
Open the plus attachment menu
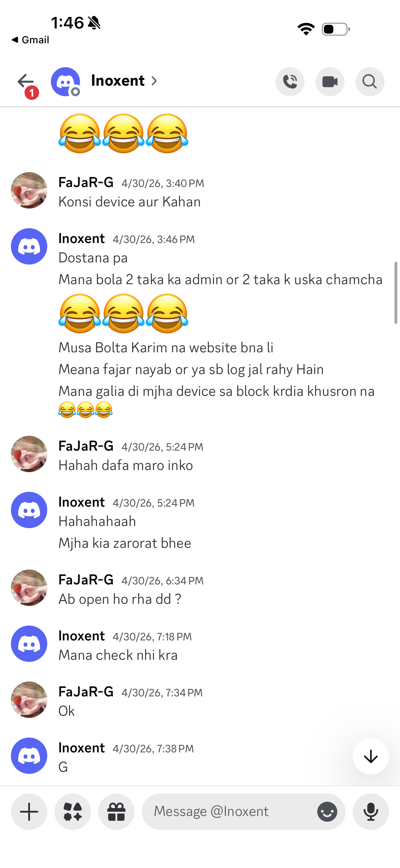29,811
